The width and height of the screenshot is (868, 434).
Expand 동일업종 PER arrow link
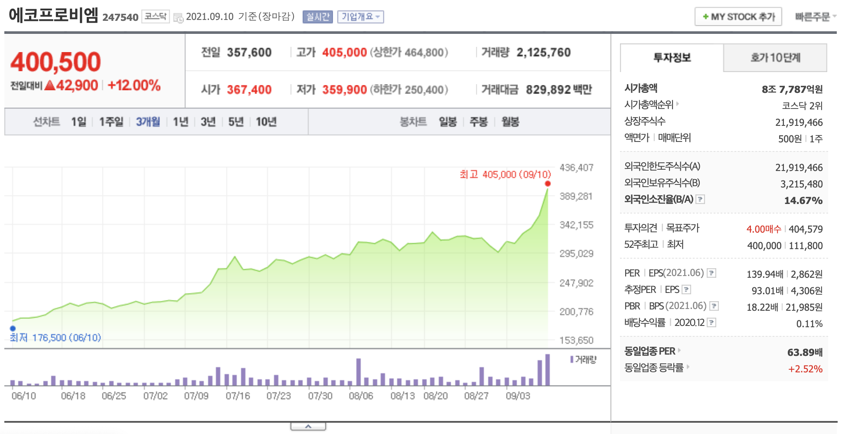point(679,350)
